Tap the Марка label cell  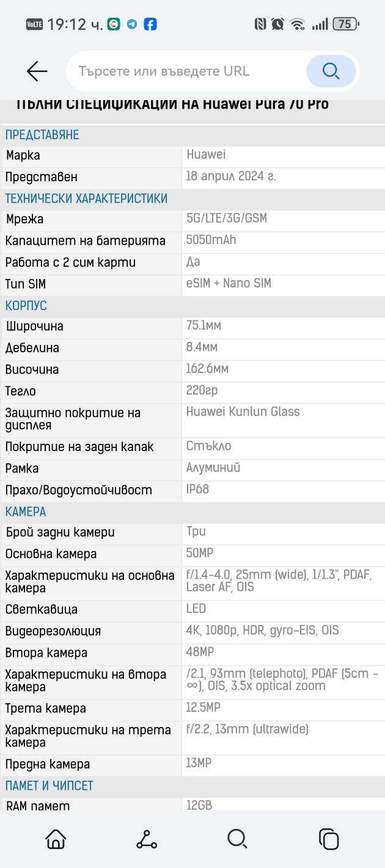click(23, 156)
